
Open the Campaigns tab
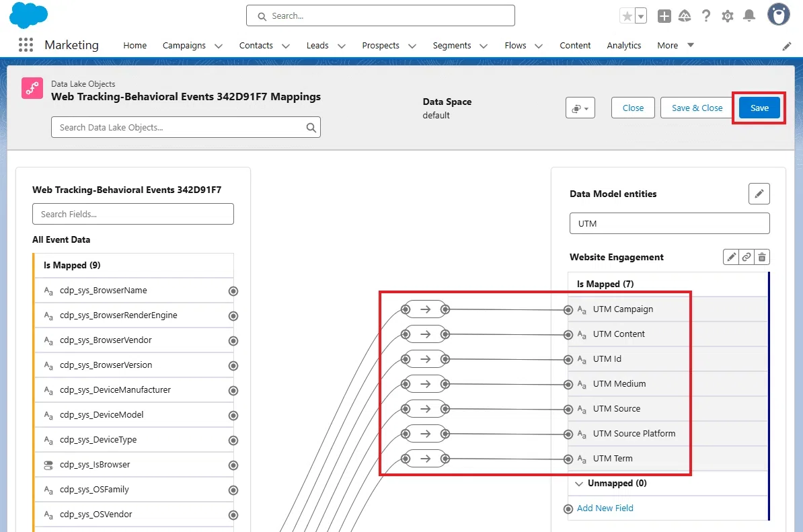pyautogui.click(x=184, y=46)
